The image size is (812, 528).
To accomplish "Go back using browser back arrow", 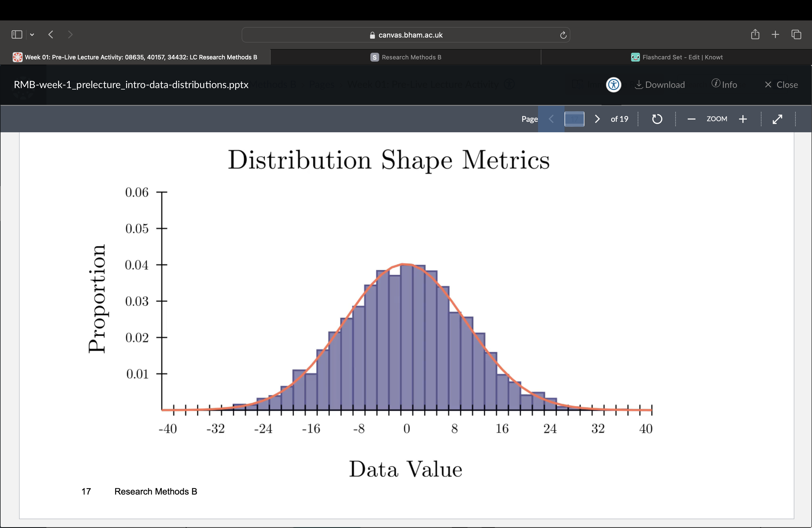I will 51,35.
